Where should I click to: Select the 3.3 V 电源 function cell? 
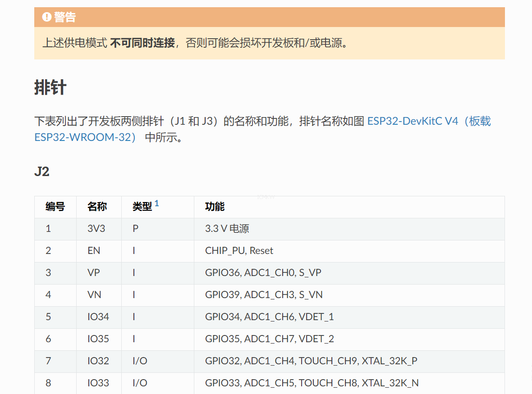pyautogui.click(x=227, y=229)
